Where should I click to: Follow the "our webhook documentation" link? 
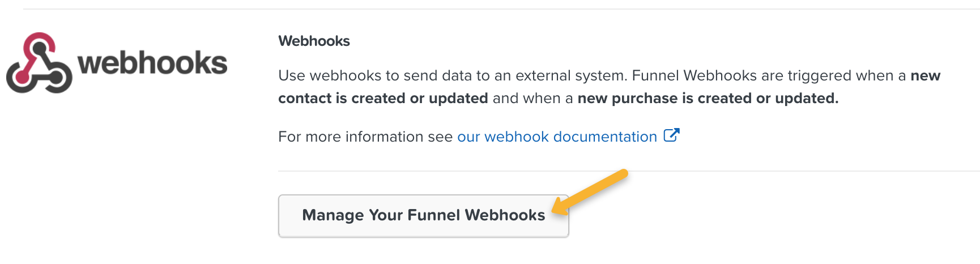[556, 137]
